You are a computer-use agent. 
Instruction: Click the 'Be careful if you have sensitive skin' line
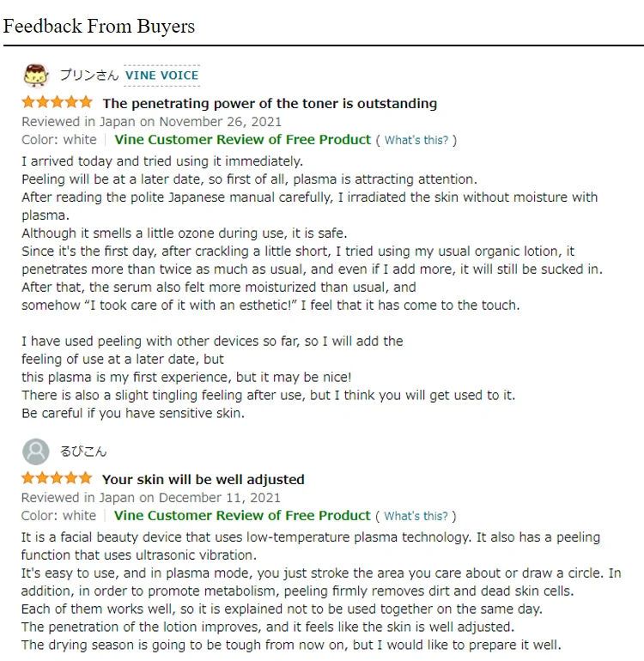pyautogui.click(x=133, y=413)
